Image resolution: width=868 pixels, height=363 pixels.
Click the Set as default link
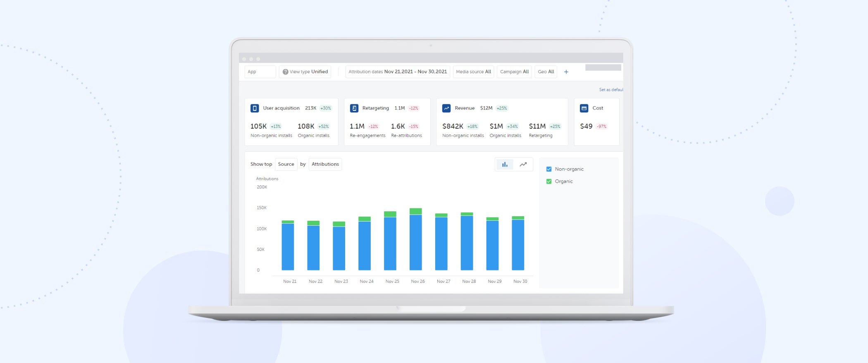tap(611, 90)
